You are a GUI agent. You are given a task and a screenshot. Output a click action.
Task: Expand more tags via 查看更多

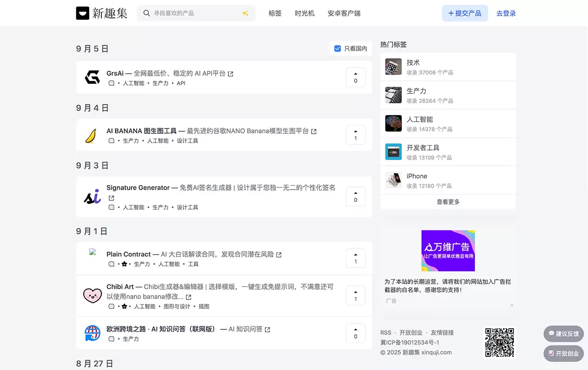(x=447, y=201)
